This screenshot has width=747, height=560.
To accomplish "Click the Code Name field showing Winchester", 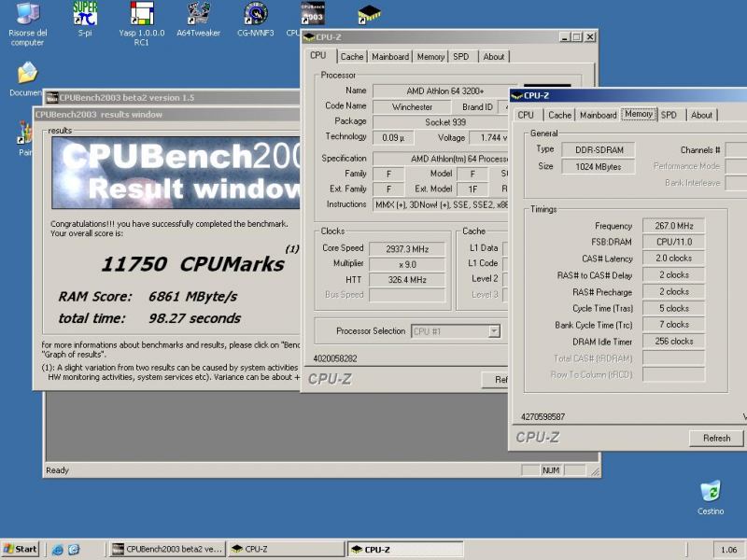I will (x=412, y=107).
